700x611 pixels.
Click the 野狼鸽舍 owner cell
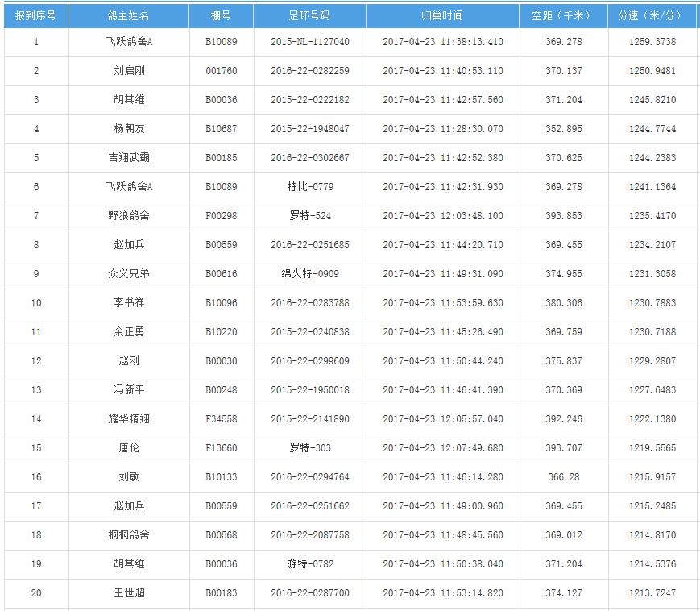pos(129,216)
